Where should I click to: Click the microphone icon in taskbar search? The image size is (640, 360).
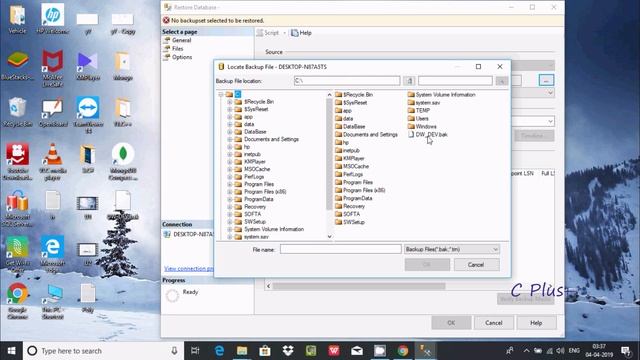(x=174, y=351)
